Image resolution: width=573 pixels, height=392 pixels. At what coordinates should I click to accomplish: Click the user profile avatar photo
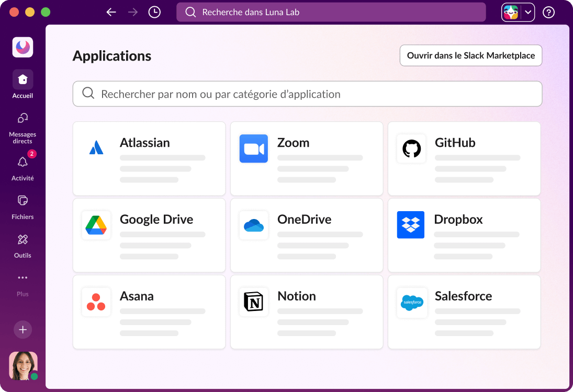[x=23, y=366]
